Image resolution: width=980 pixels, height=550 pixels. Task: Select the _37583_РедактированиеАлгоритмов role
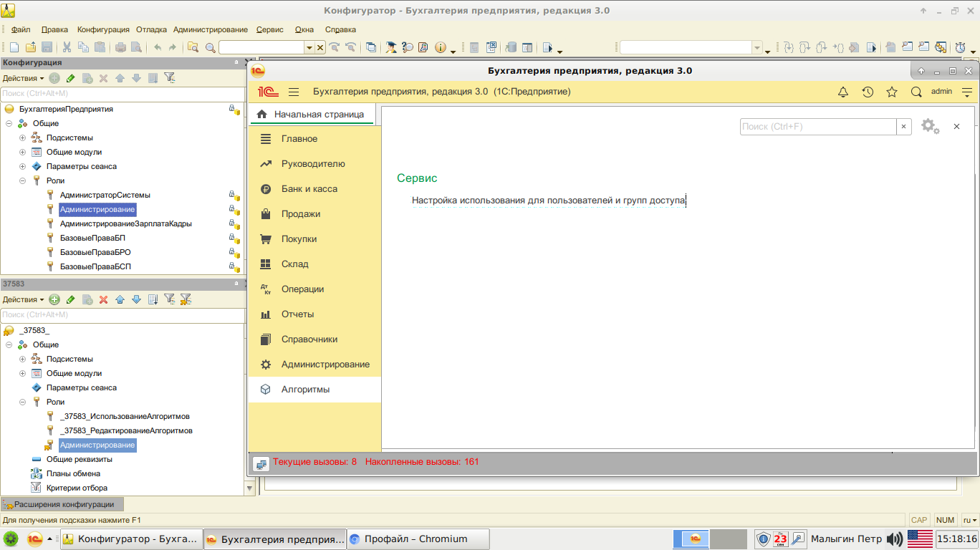pos(126,430)
